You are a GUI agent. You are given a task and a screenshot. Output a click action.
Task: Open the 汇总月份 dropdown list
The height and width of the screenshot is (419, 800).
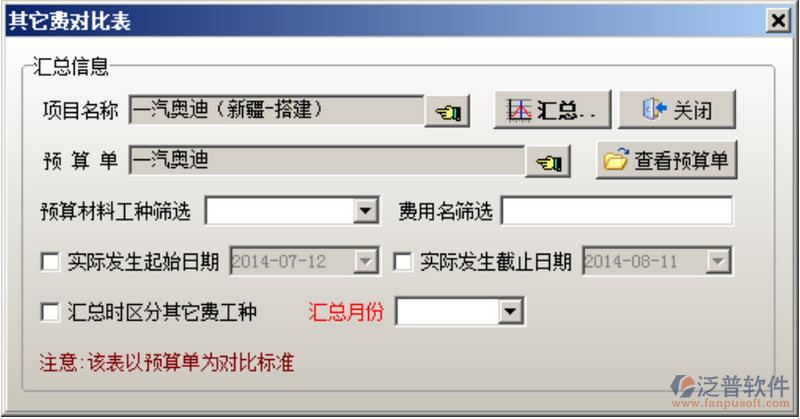tap(510, 311)
